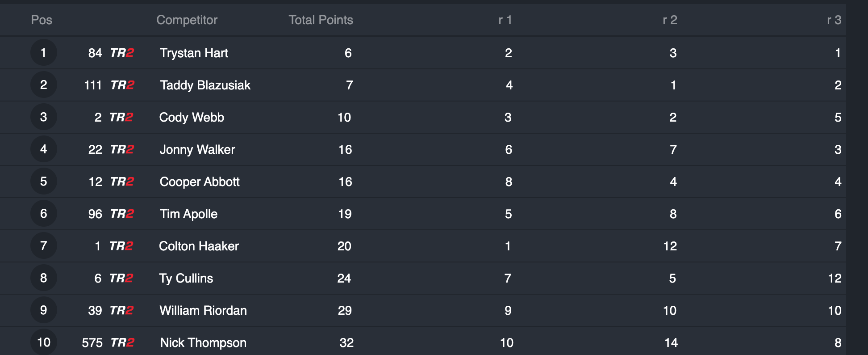Screen dimensions: 868x355
Task: Click the r 2 column header
Action: pos(670,20)
